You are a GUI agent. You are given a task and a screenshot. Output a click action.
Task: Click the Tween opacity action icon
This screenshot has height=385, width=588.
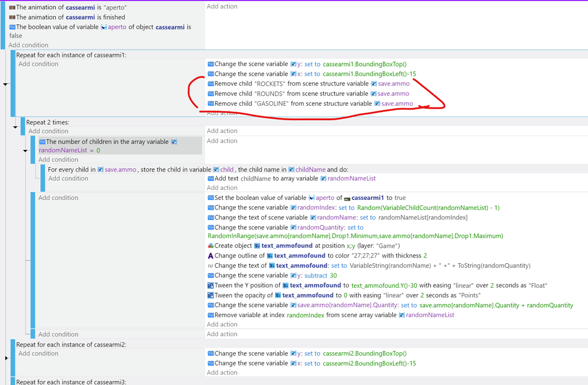(x=211, y=295)
